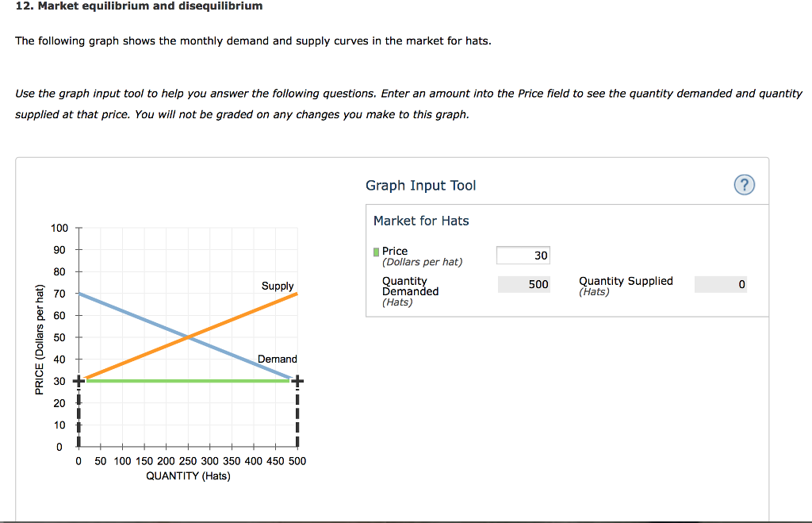The height and width of the screenshot is (523, 812).
Task: Select the Price input field
Action: [523, 255]
